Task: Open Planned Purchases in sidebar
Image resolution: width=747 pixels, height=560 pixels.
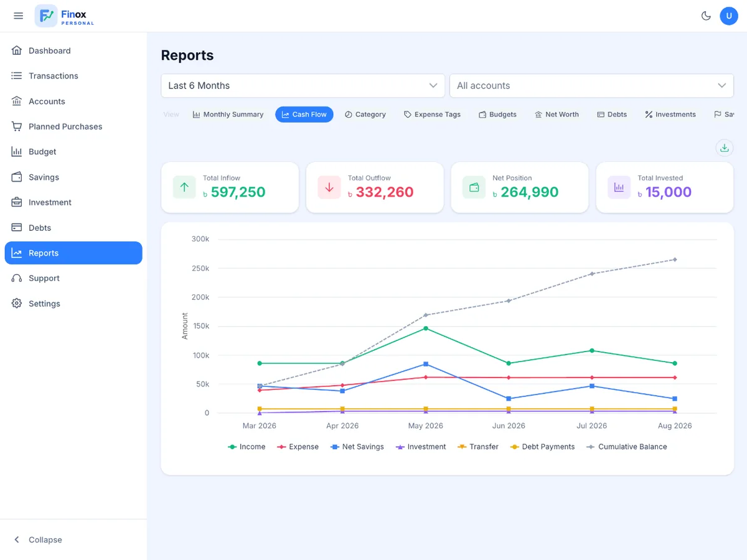Action: click(73, 126)
